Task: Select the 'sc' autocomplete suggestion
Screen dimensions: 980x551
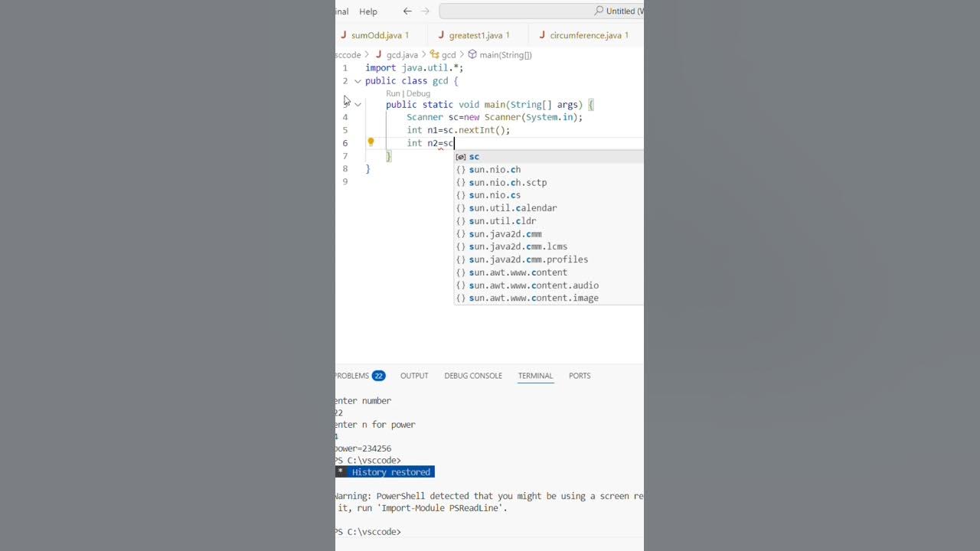Action: (x=549, y=156)
